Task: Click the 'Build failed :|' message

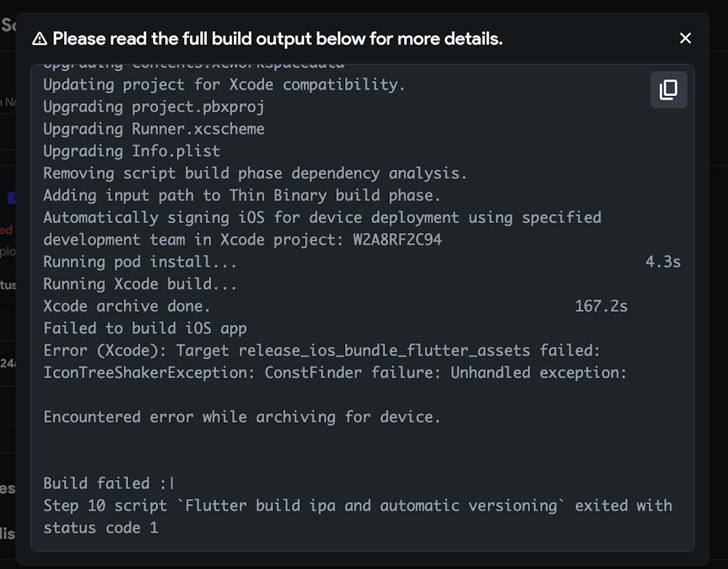Action: pos(108,483)
